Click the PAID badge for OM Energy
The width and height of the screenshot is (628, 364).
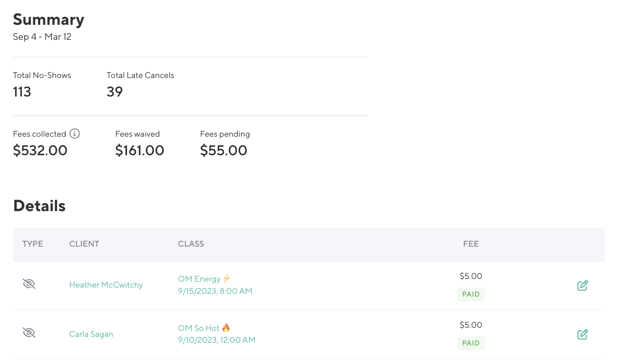point(471,294)
